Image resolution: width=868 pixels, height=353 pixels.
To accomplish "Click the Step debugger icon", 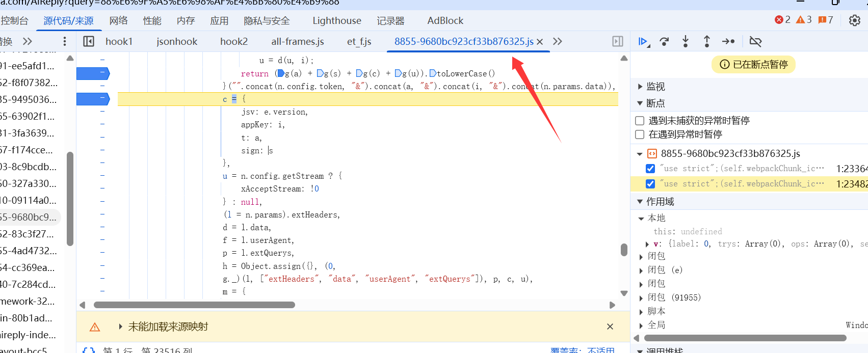I will coord(728,41).
